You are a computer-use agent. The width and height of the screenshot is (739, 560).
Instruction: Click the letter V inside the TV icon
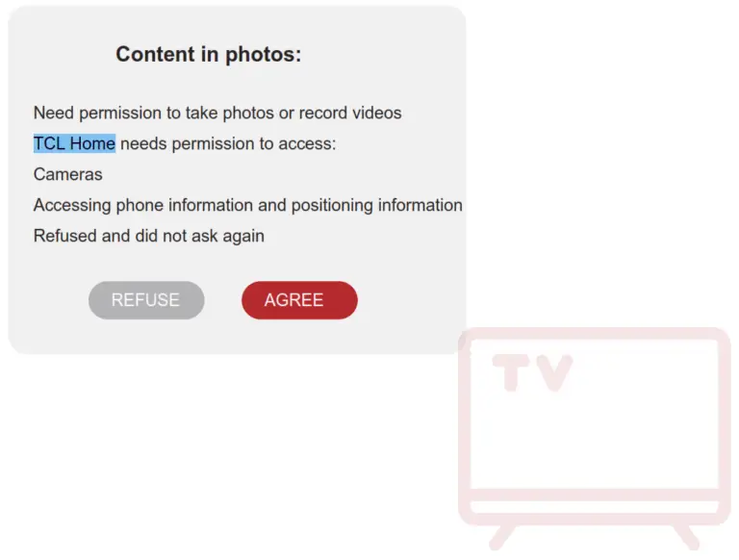pyautogui.click(x=552, y=373)
